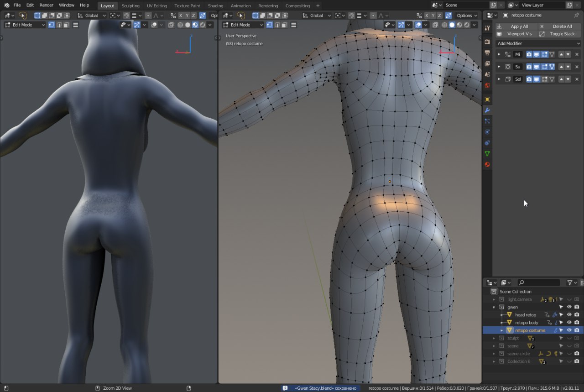Image resolution: width=584 pixels, height=392 pixels.
Task: Switch to the Shading workspace tab
Action: click(215, 6)
